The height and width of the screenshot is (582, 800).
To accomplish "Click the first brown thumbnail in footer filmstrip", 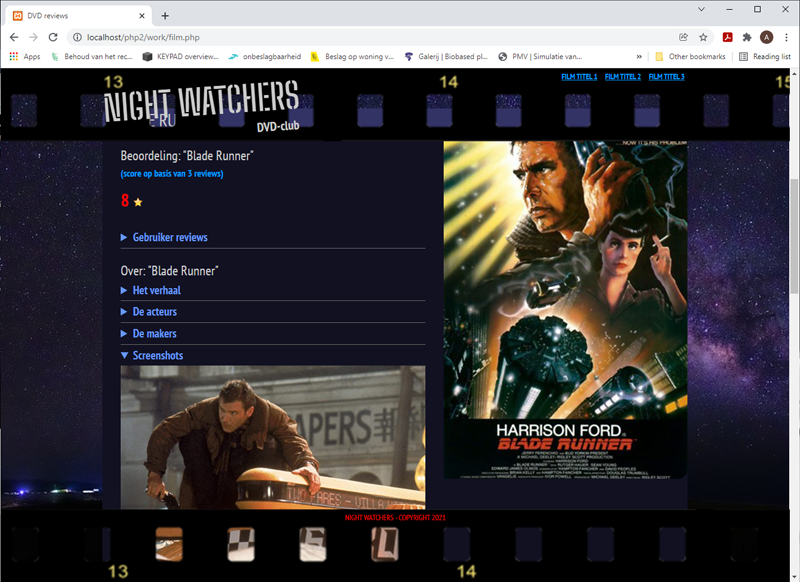I will (x=169, y=544).
